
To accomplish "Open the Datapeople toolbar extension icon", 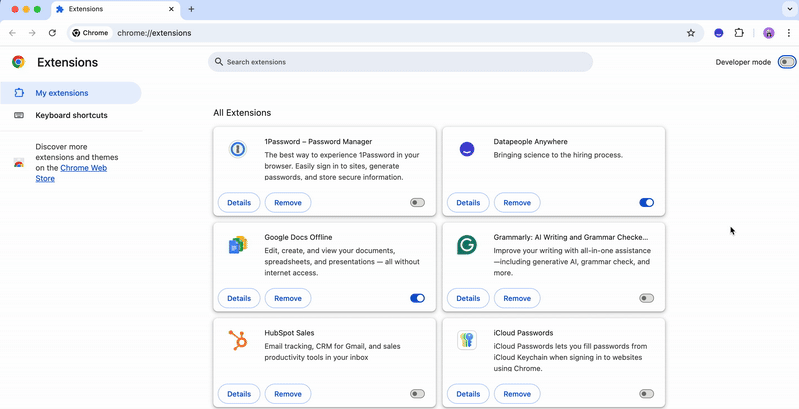I will tap(718, 33).
